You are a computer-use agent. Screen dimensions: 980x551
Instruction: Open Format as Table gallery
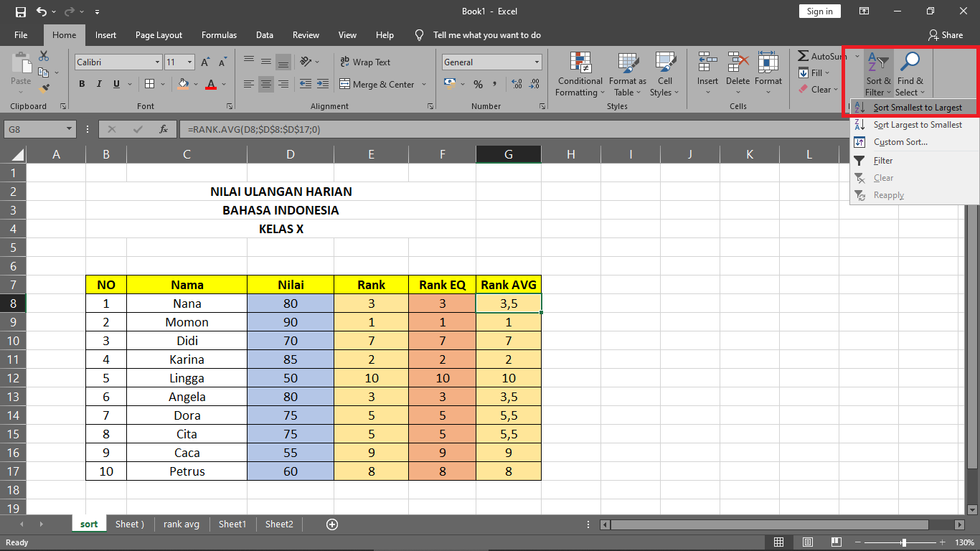coord(628,74)
